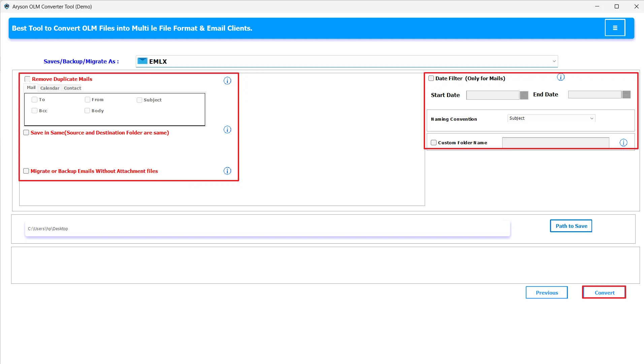Tick the To checkbox
This screenshot has width=644, height=364.
(34, 99)
